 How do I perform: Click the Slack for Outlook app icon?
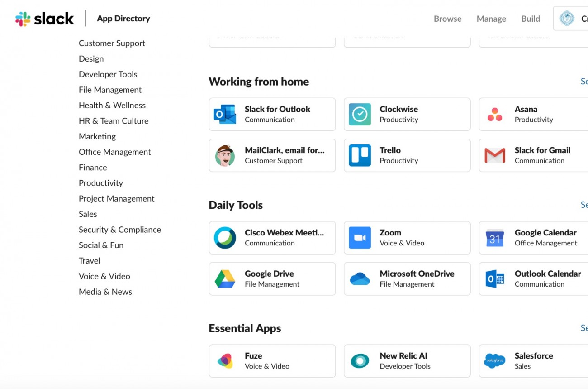pos(225,115)
